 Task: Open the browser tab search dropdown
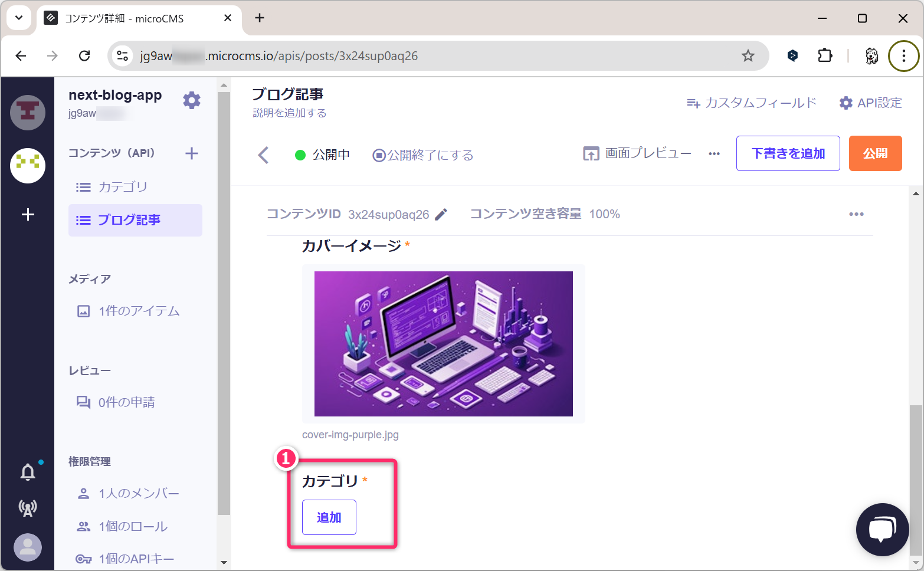coord(19,18)
